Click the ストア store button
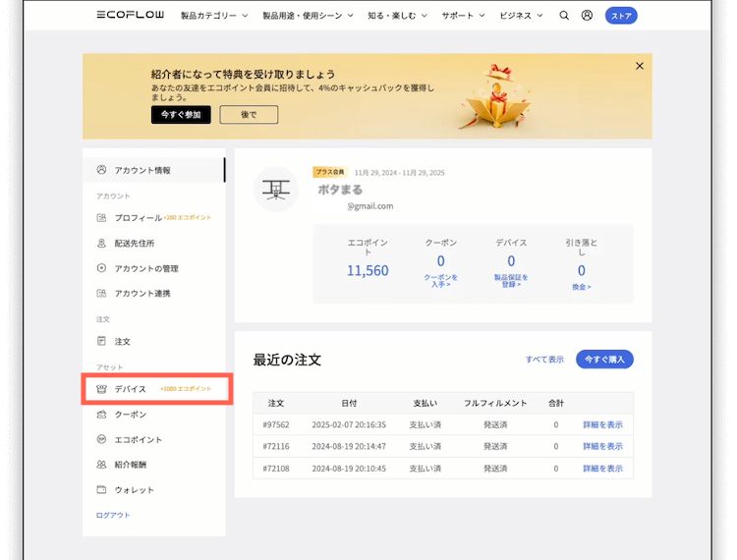Image resolution: width=737 pixels, height=560 pixels. pos(621,16)
